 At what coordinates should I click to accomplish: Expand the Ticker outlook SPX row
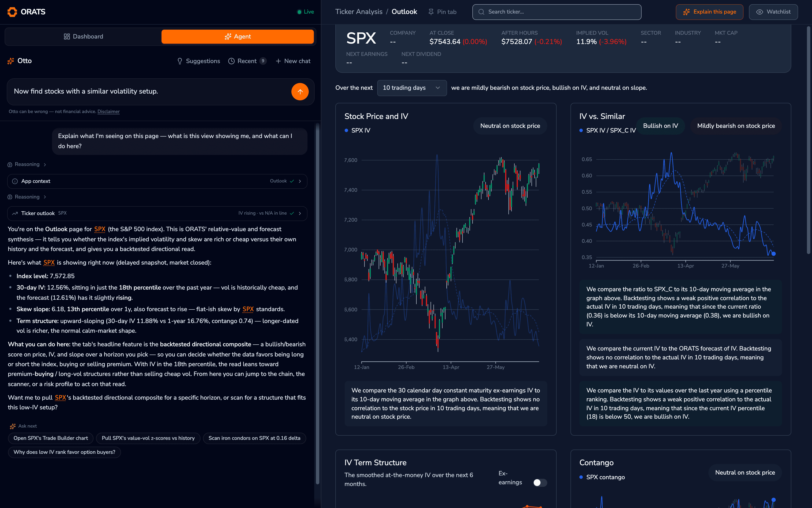pyautogui.click(x=157, y=213)
